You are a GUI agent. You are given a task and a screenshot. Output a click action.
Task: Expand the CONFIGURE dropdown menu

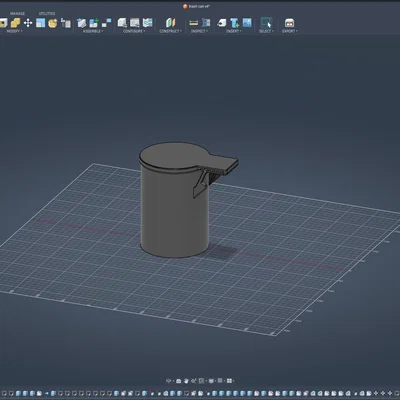134,31
